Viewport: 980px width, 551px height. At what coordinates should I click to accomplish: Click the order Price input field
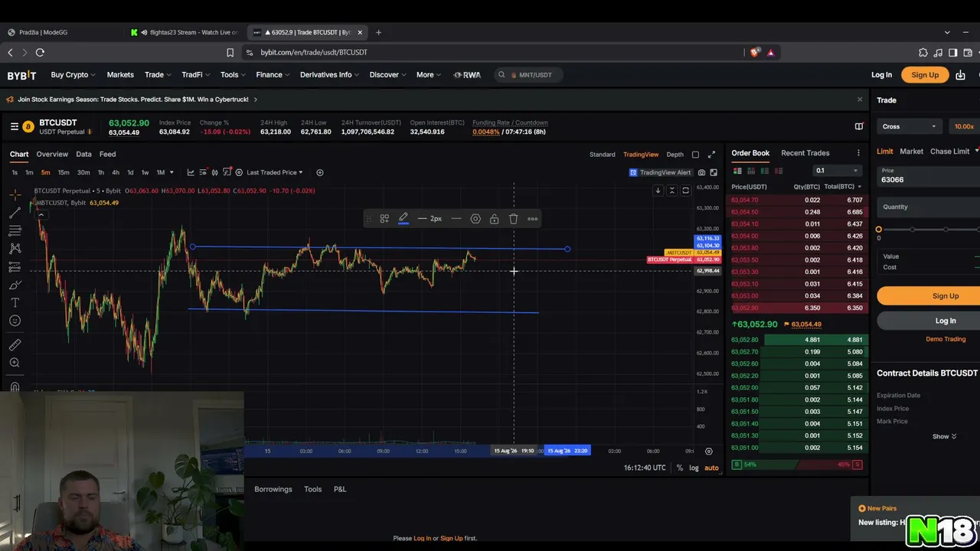(x=929, y=176)
